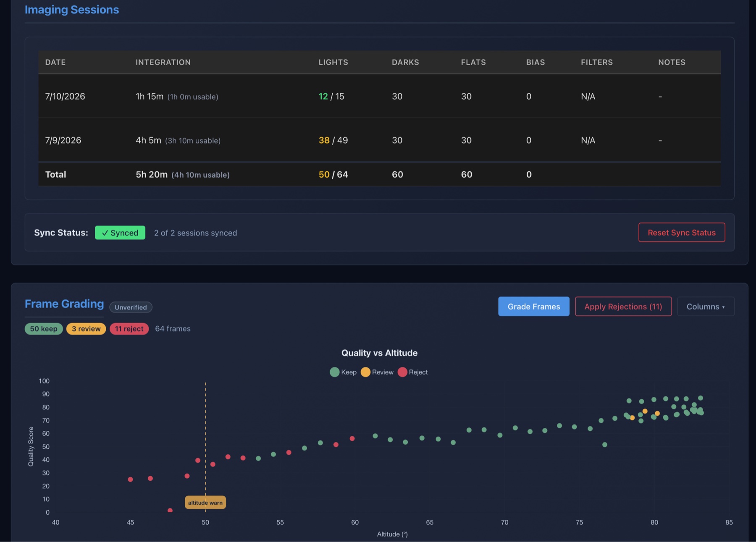This screenshot has height=542, width=756.
Task: Click the Grade Frames button
Action: point(533,306)
